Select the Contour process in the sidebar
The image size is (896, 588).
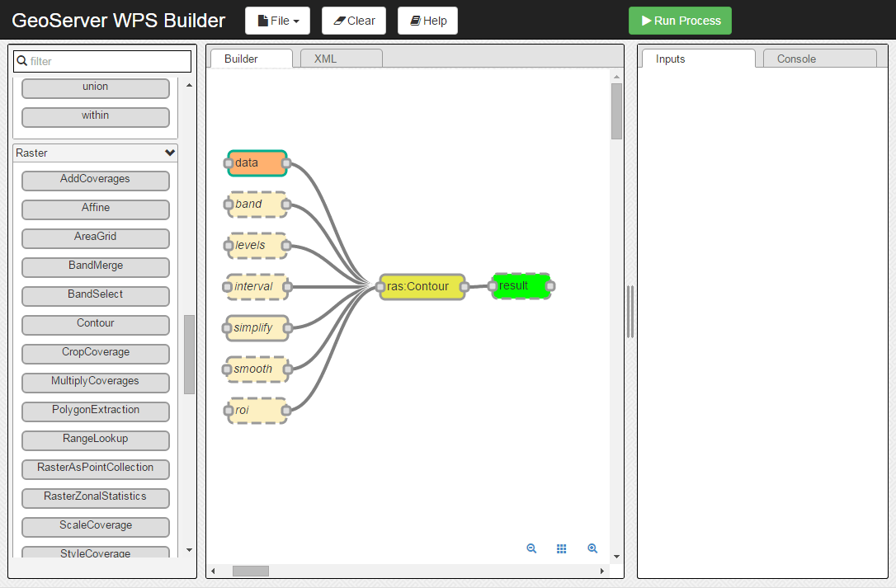click(x=95, y=325)
